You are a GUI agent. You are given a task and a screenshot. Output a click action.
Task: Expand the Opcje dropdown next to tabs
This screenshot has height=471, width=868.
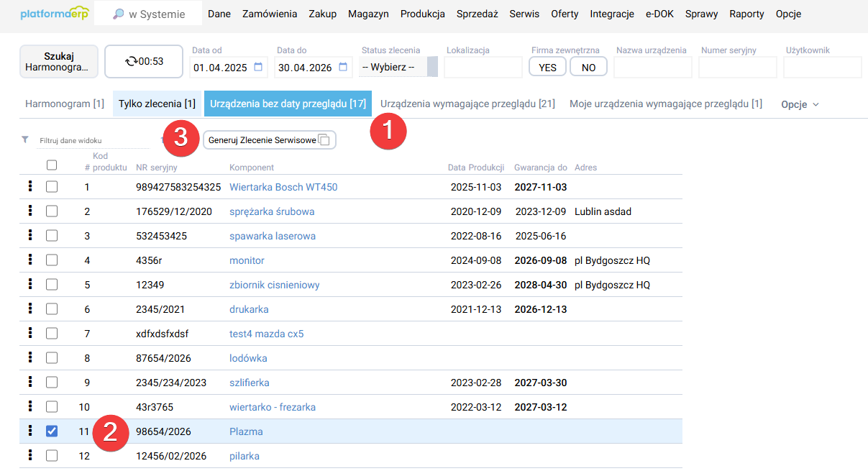pos(800,104)
